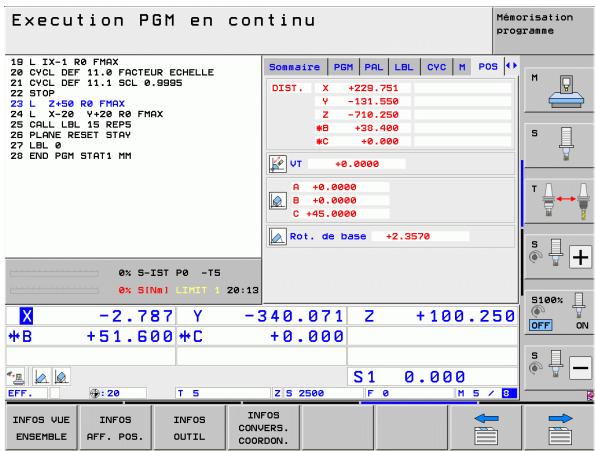Open the LBL tab

point(404,67)
